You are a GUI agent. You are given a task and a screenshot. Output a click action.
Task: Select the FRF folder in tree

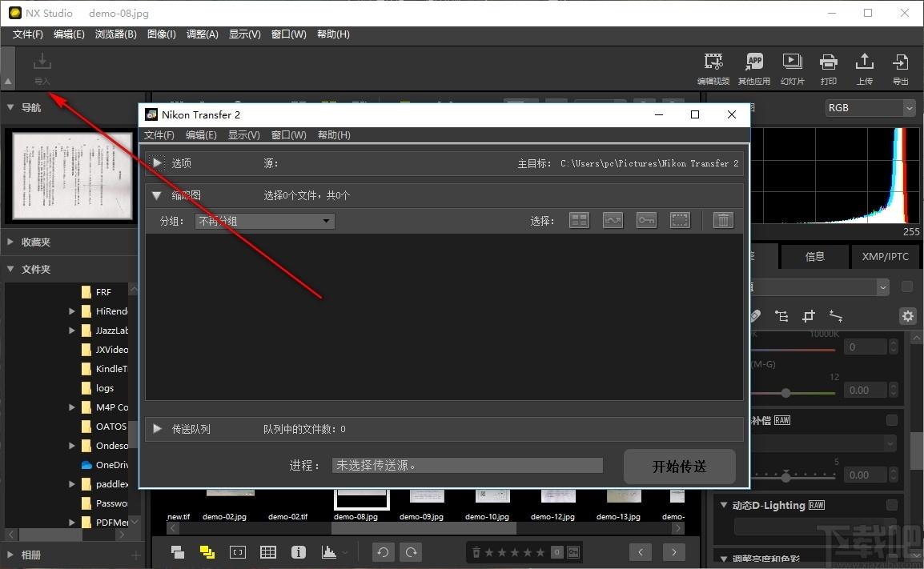[105, 291]
